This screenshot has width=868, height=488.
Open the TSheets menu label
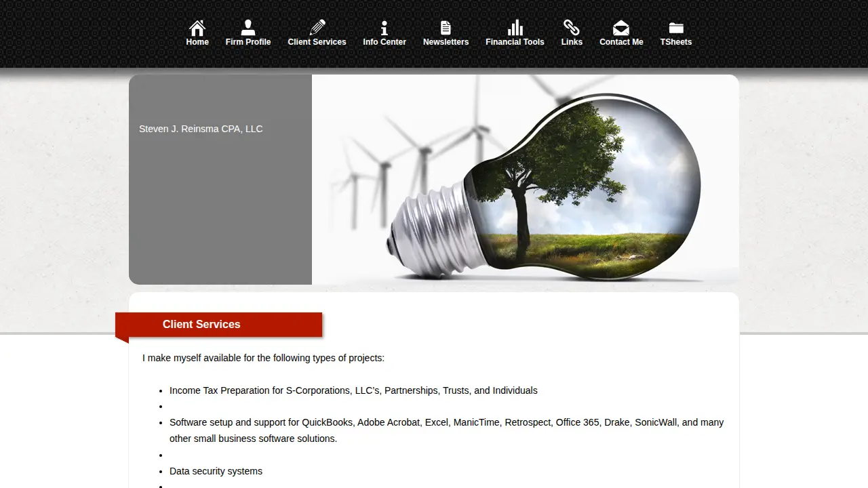point(676,42)
